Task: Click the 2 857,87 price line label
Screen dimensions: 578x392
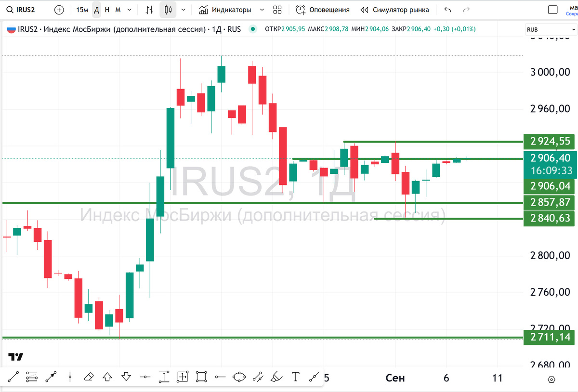Action: 550,203
